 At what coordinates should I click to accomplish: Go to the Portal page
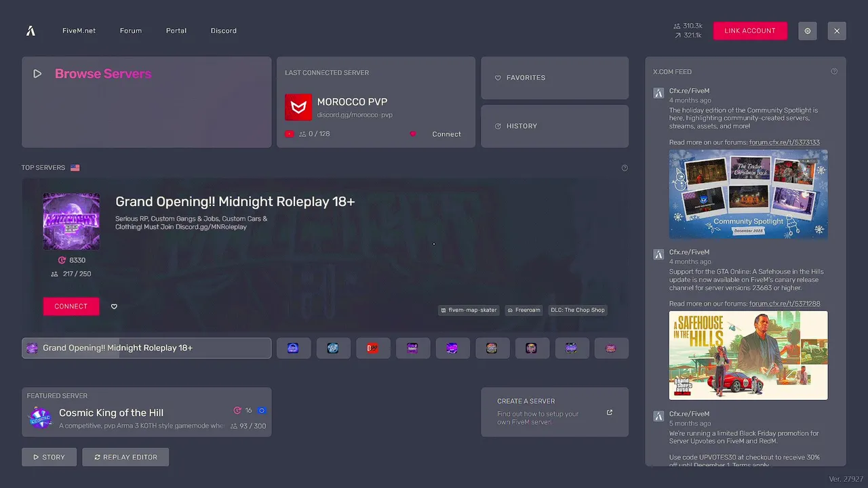tap(176, 30)
